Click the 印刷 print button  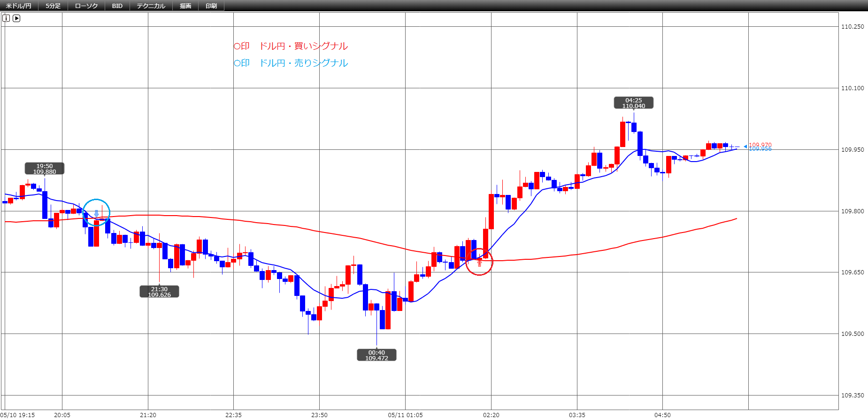211,6
